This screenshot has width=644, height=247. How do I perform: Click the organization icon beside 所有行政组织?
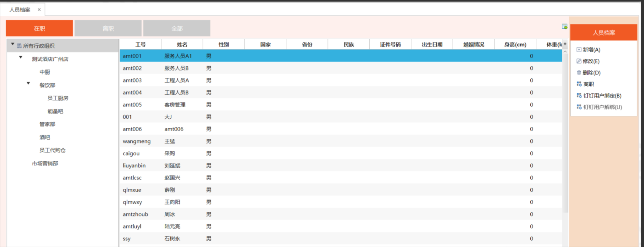pyautogui.click(x=19, y=46)
